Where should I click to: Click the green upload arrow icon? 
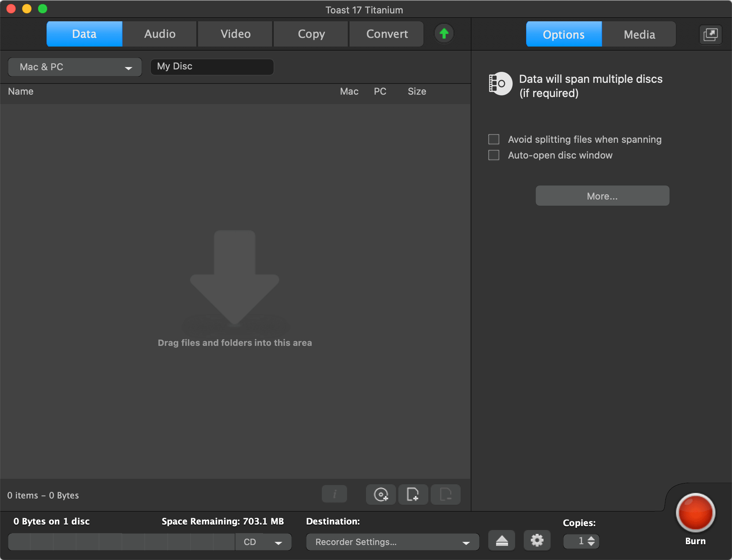click(444, 34)
